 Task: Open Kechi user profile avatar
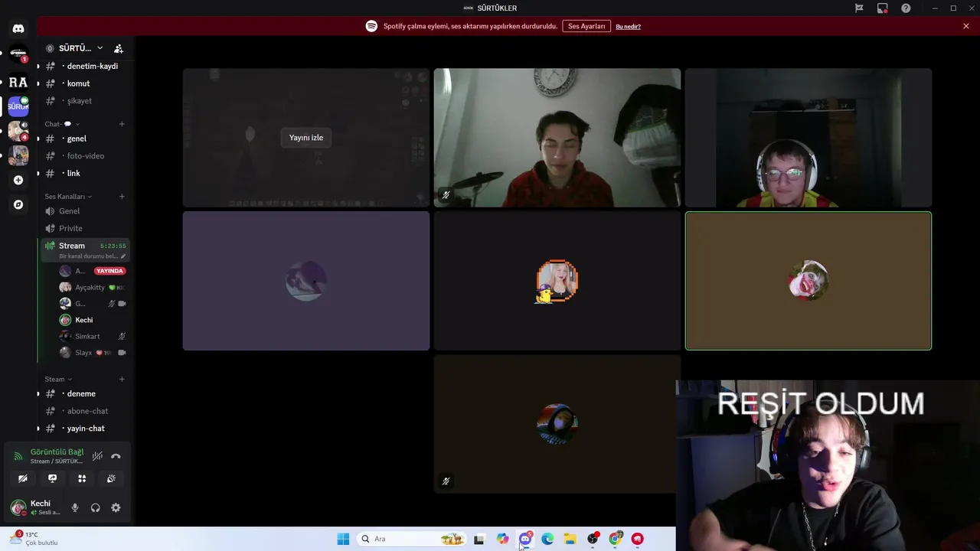point(18,507)
